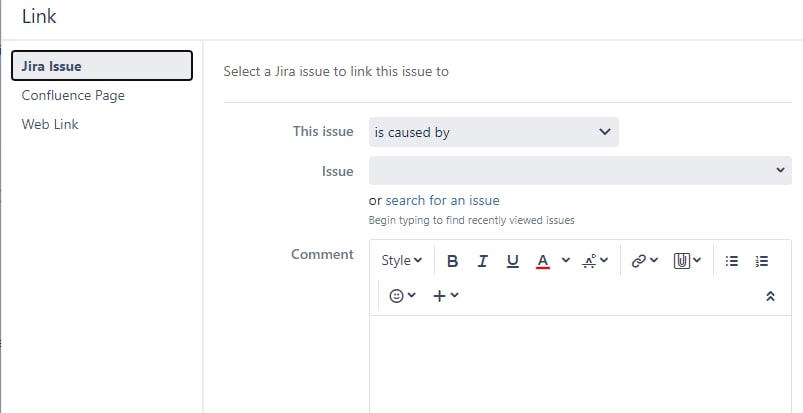The height and width of the screenshot is (413, 803).
Task: Open more text formatting options
Action: click(x=595, y=261)
